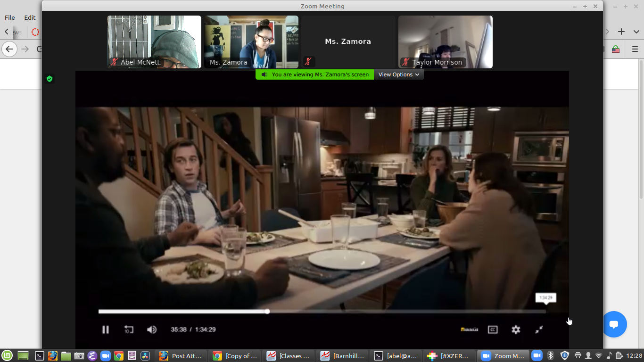The height and width of the screenshot is (362, 644).
Task: Launch Emacs from the panel
Action: point(92,356)
